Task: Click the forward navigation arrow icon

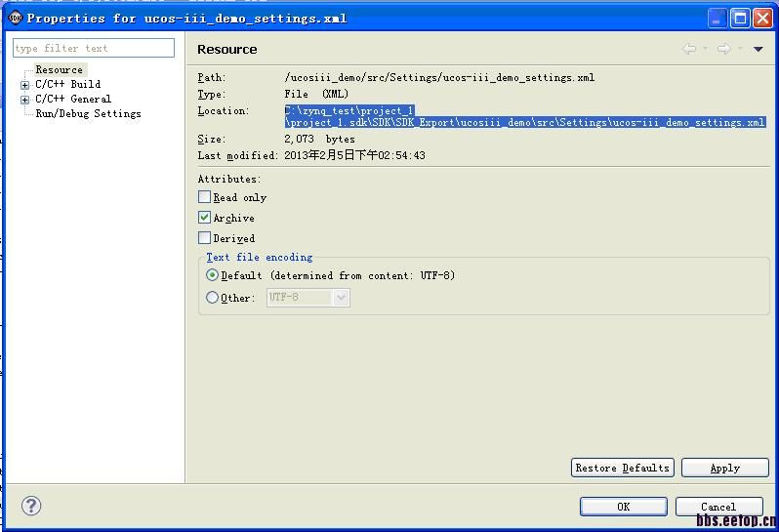Action: 724,49
